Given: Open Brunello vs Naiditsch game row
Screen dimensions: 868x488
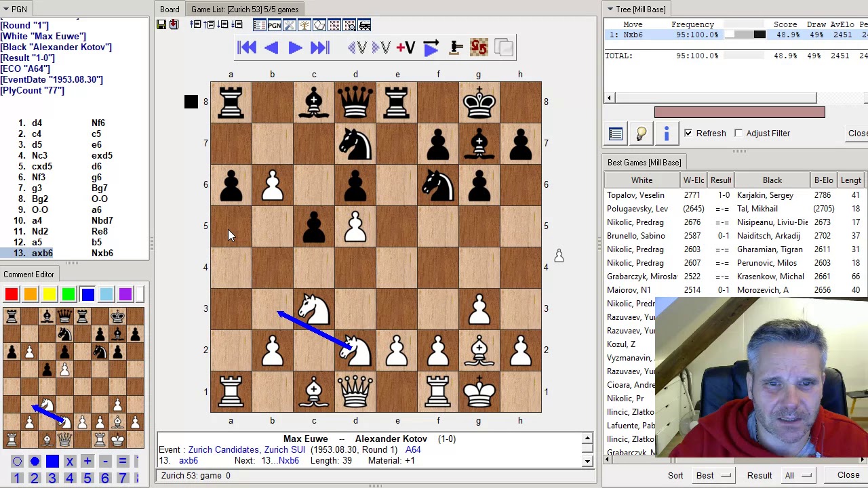Looking at the screenshot, I should [736, 236].
